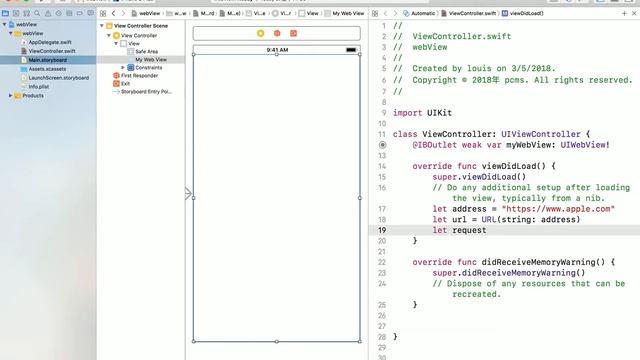Open the Symbol navigator icon
Viewport: 640px width, 360px height.
click(x=27, y=13)
